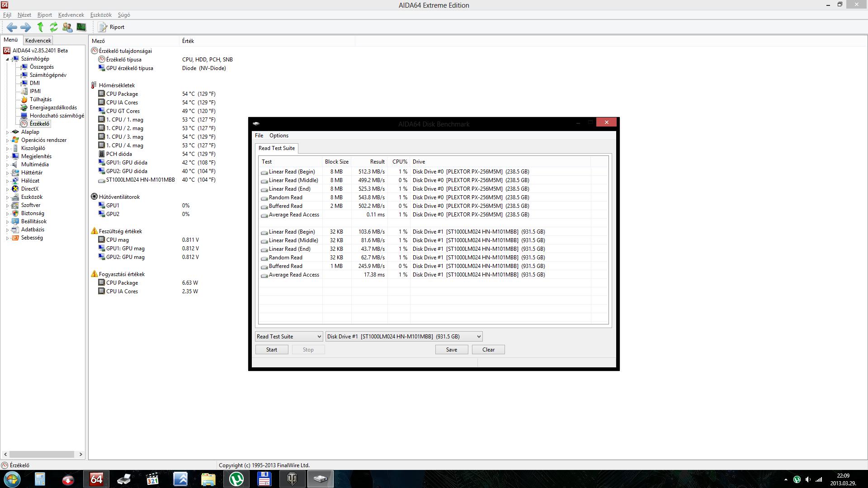Click the green Up arrow toolbar icon
The width and height of the screenshot is (868, 488).
pos(40,27)
